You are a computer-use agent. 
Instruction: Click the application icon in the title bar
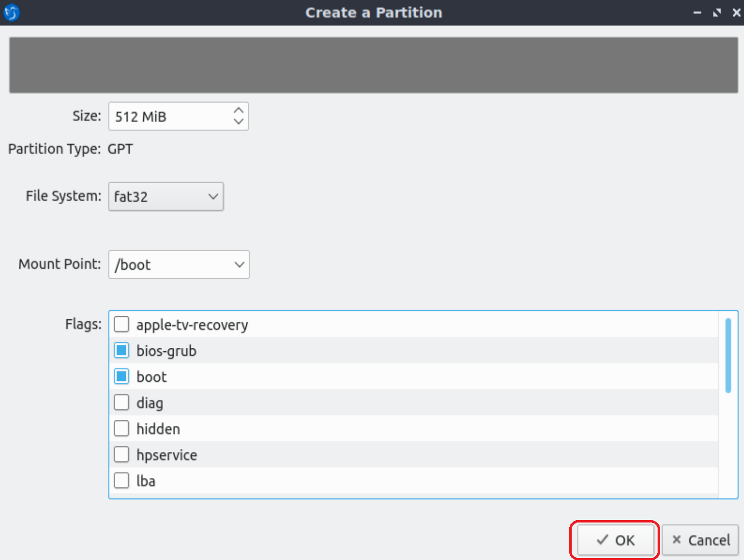click(11, 12)
